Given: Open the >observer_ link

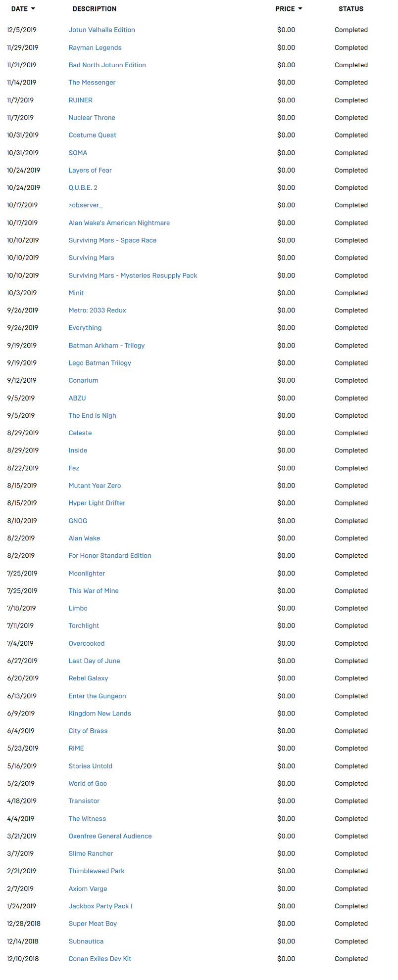Looking at the screenshot, I should pyautogui.click(x=86, y=205).
